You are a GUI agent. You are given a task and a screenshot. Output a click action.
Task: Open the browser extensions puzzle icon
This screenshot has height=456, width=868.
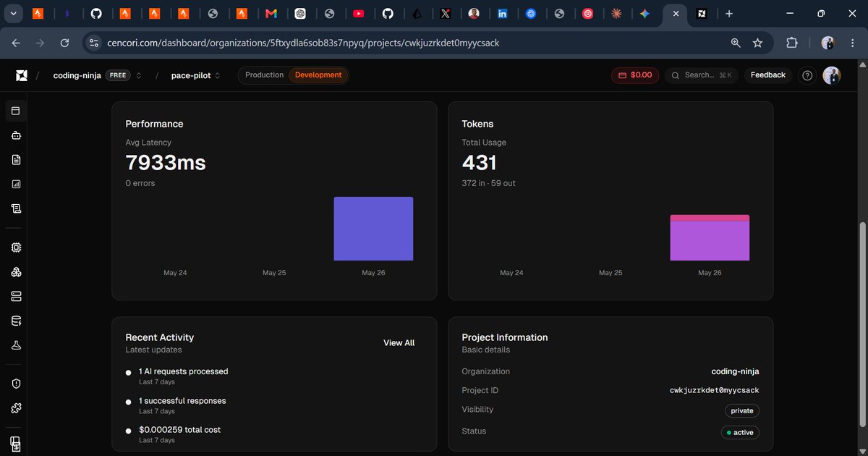792,43
